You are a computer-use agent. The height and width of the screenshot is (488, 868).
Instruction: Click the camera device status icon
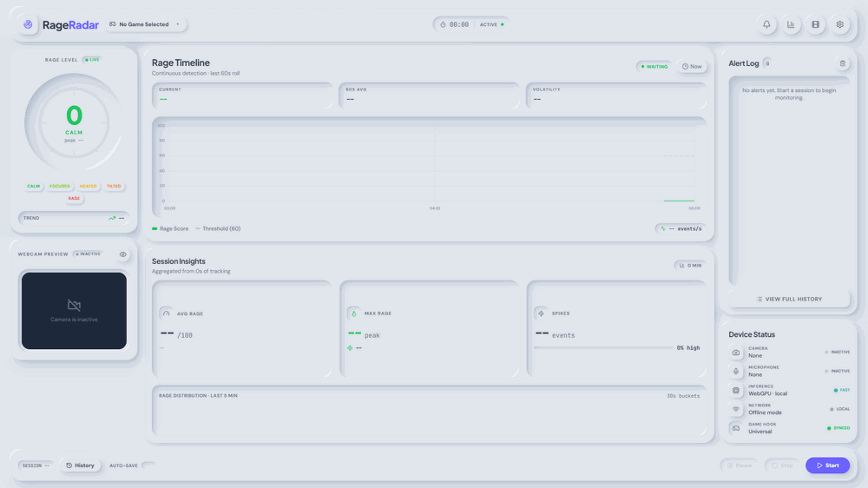coord(736,353)
